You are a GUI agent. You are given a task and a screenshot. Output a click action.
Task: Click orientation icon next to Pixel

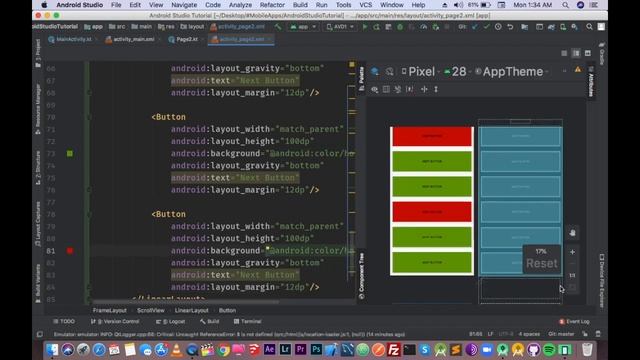click(390, 72)
